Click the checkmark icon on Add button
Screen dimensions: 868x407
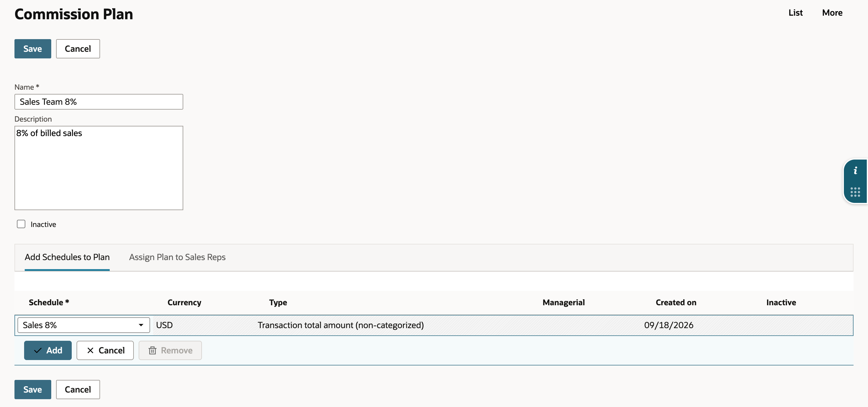point(38,350)
